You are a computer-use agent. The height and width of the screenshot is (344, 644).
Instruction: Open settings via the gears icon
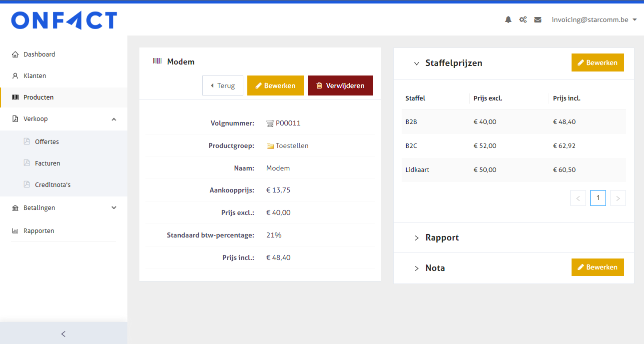point(523,20)
